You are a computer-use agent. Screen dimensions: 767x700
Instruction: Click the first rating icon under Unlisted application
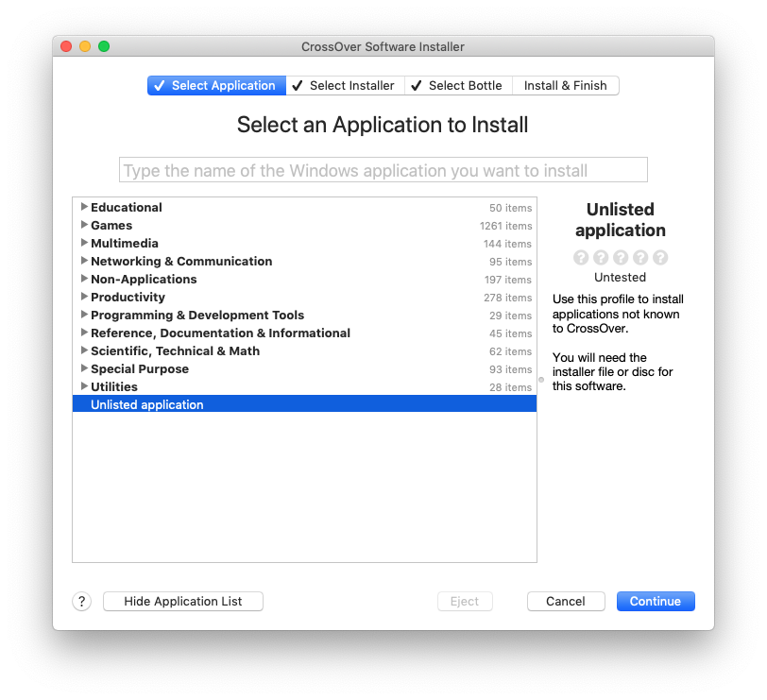tap(581, 257)
